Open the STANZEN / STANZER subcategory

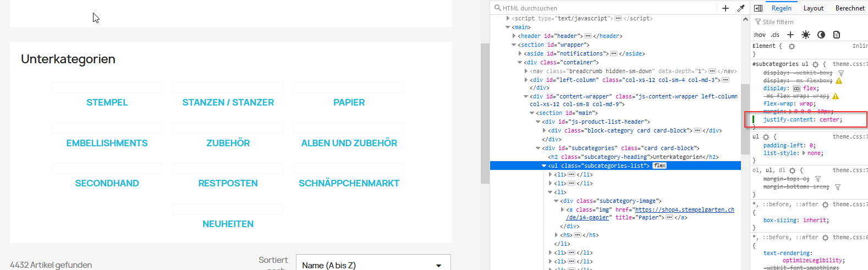coord(228,102)
